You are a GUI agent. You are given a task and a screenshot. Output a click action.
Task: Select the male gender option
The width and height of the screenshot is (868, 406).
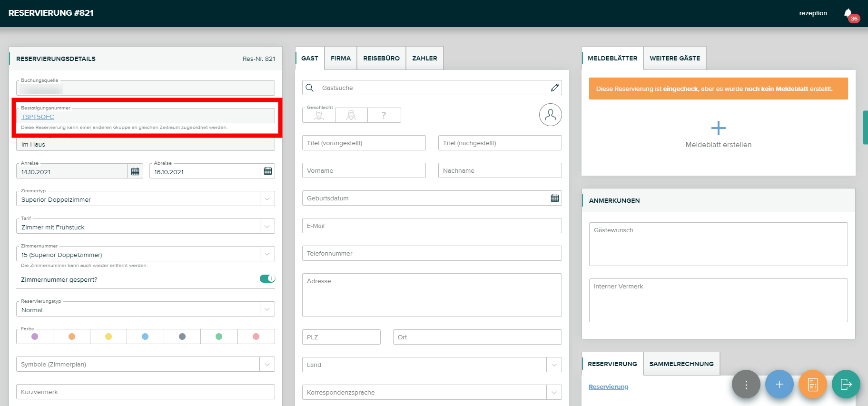pos(319,115)
